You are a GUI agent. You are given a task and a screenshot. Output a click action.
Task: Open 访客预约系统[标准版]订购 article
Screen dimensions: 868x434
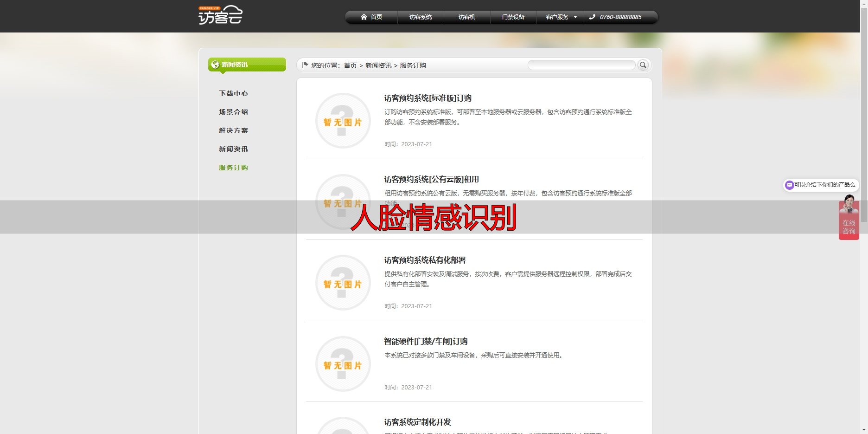tap(428, 98)
